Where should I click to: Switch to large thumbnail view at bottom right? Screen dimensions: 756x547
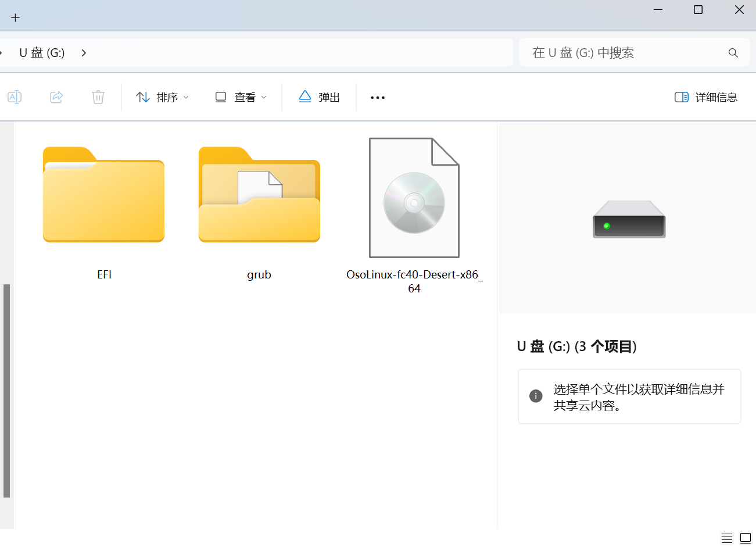(746, 538)
